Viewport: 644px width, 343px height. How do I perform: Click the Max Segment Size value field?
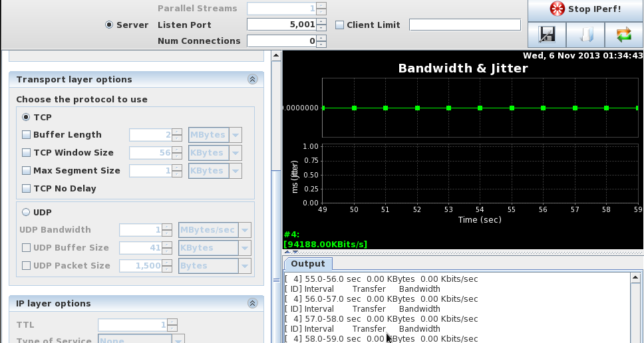tap(151, 171)
